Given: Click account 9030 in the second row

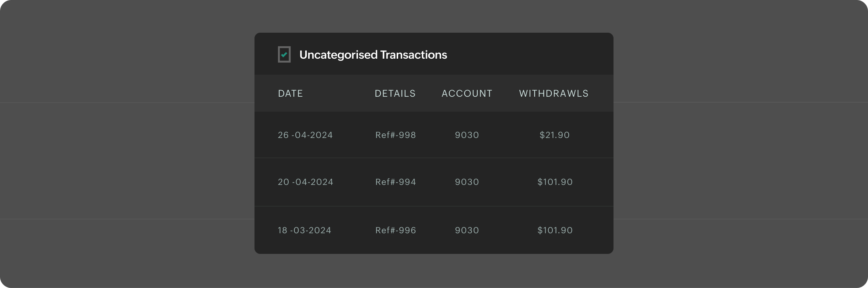Looking at the screenshot, I should (x=467, y=182).
